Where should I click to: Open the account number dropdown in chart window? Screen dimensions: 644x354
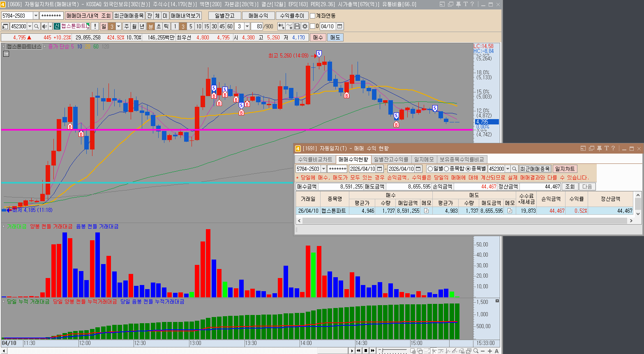tap(36, 16)
